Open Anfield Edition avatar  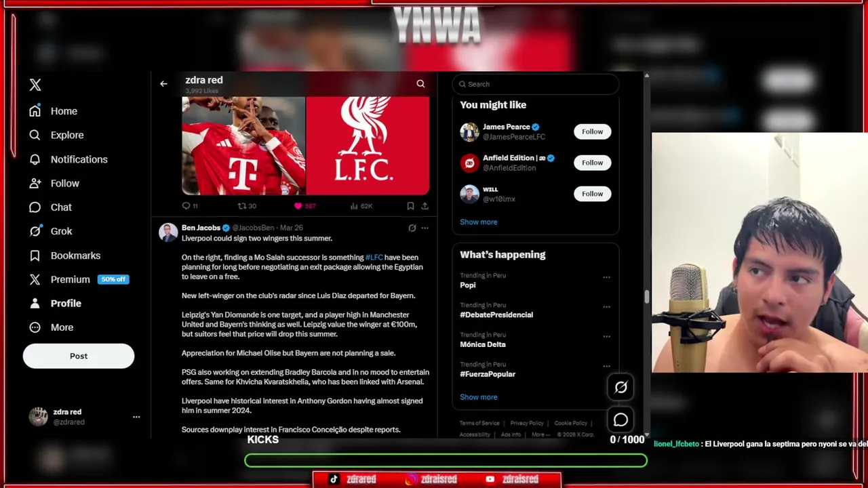point(469,163)
